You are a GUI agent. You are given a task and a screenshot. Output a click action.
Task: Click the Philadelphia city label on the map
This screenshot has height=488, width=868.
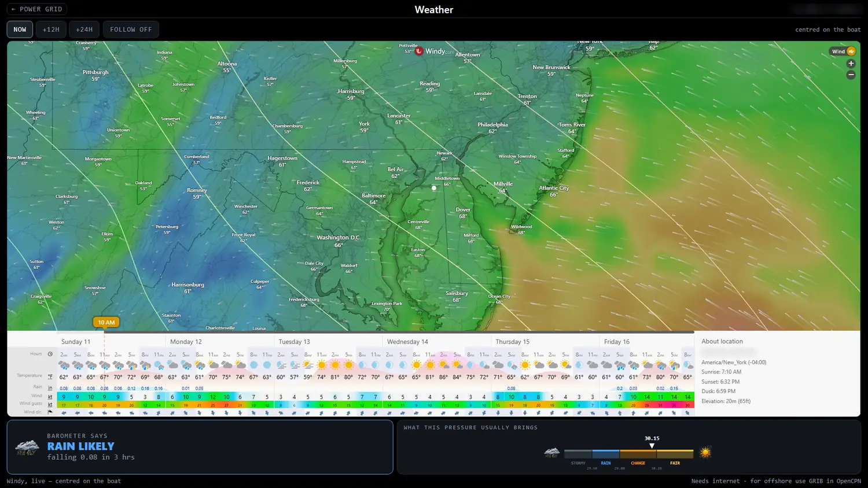(492, 125)
